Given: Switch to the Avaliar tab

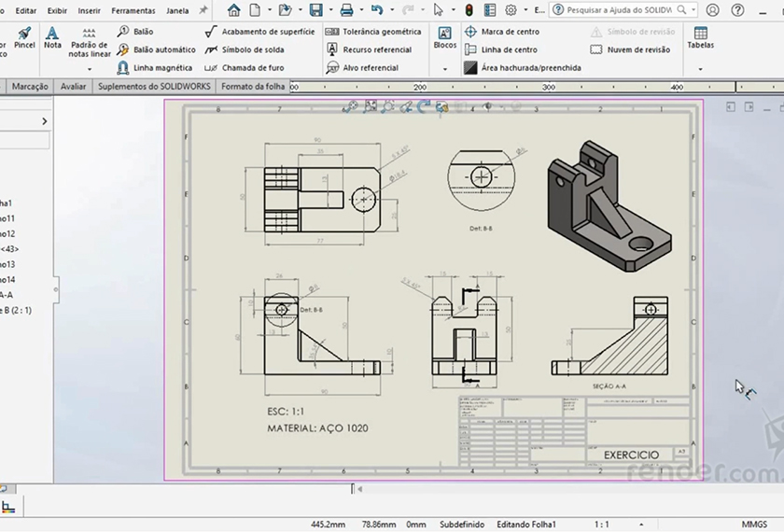Looking at the screenshot, I should (x=73, y=86).
